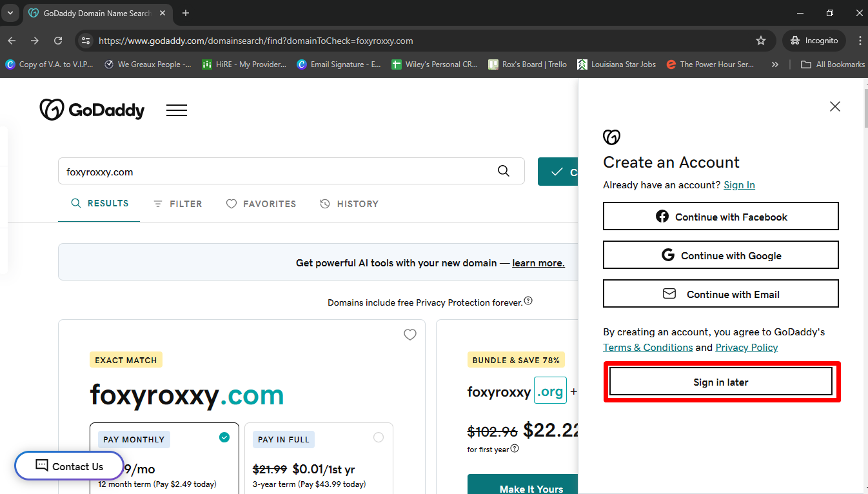
Task: Open the History tab
Action: (349, 204)
